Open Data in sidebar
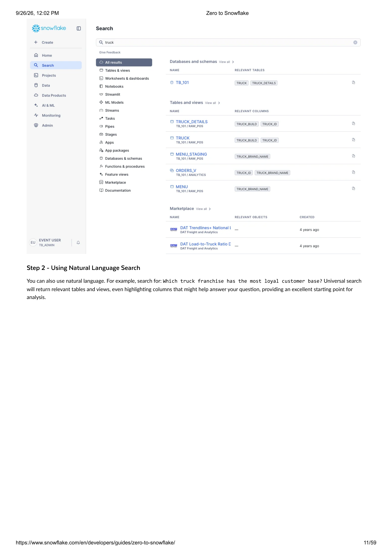Image resolution: width=392 pixels, height=555 pixels. pyautogui.click(x=56, y=85)
